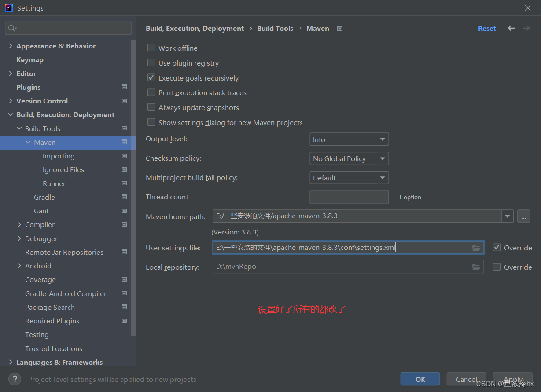The height and width of the screenshot is (392, 541).
Task: Click the ellipsis browse button for Maven home
Action: point(523,216)
